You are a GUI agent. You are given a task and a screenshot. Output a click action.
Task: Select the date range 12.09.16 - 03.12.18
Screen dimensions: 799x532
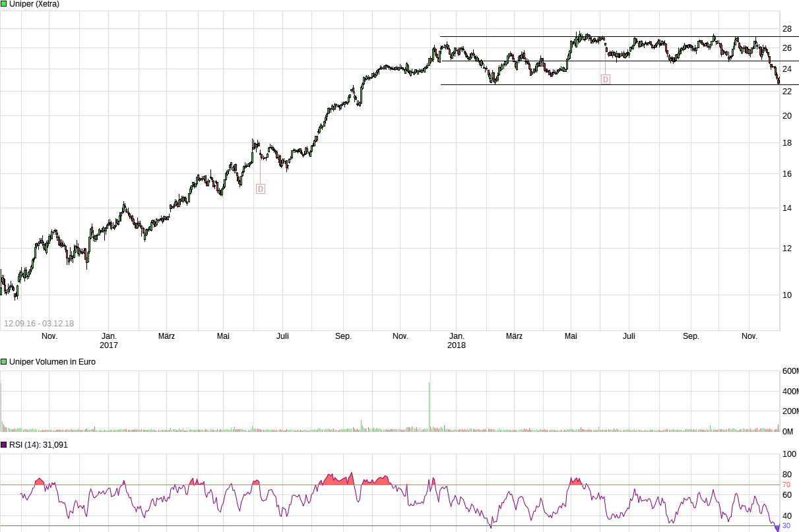pyautogui.click(x=39, y=324)
